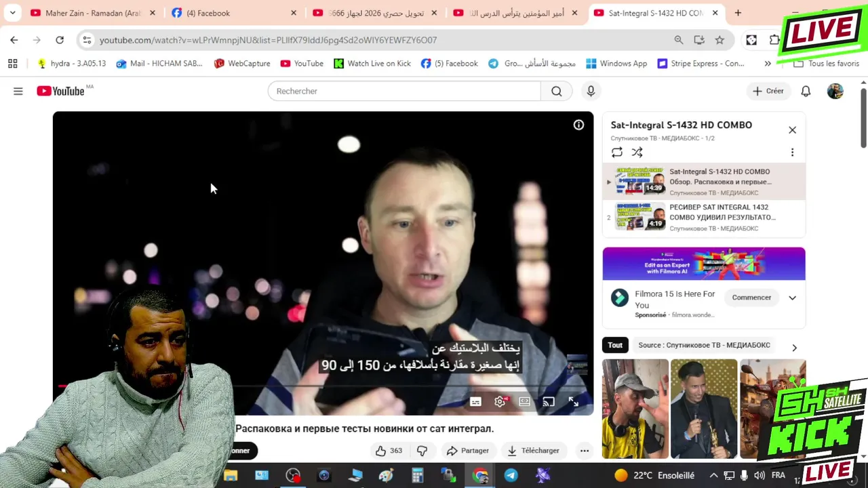This screenshot has width=868, height=488.
Task: Dislike the video
Action: pyautogui.click(x=422, y=451)
